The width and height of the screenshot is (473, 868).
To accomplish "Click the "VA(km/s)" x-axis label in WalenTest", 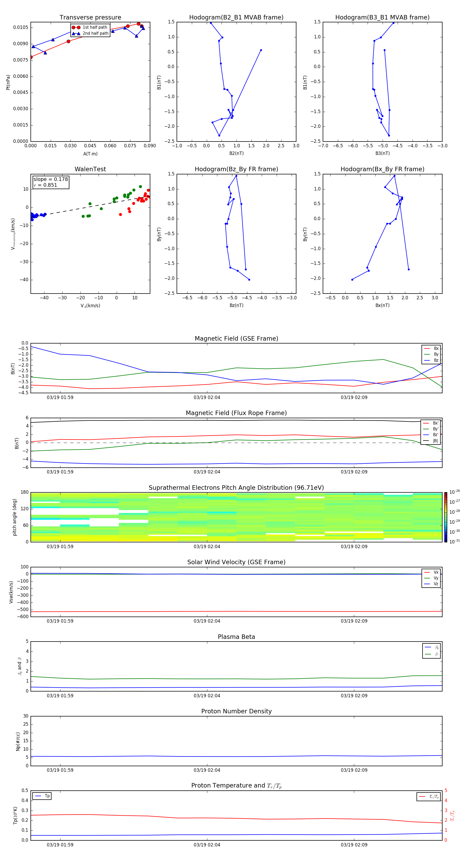I will 90,306.
